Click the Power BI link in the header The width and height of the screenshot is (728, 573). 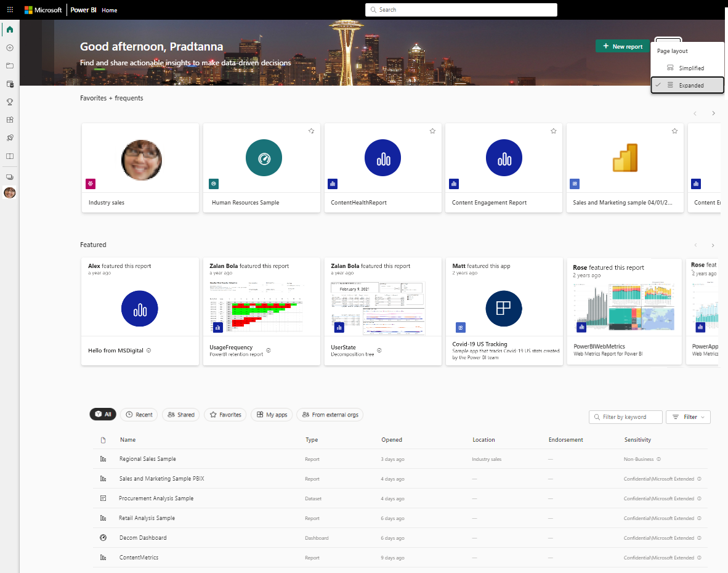[x=84, y=10]
